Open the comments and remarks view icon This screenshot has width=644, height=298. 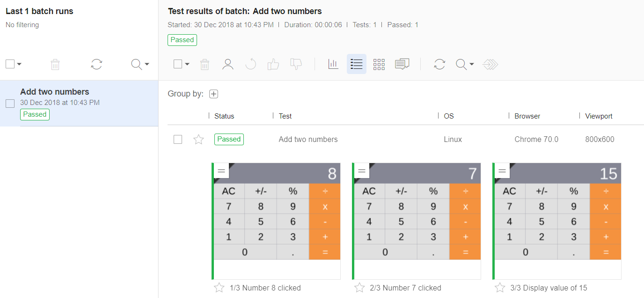[402, 64]
